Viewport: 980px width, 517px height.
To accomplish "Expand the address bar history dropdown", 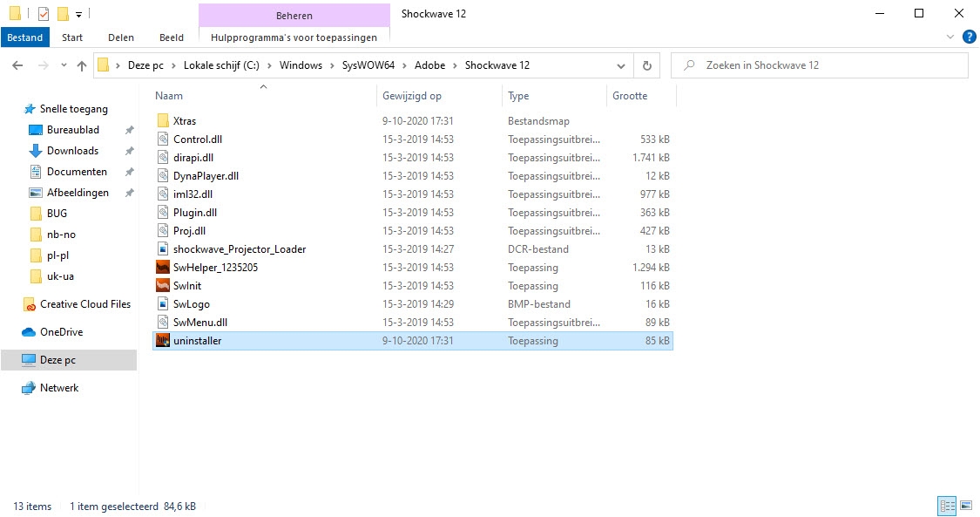I will (x=620, y=65).
